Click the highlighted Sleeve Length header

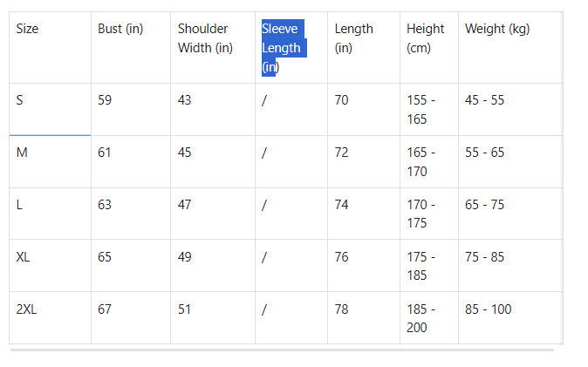click(x=281, y=48)
